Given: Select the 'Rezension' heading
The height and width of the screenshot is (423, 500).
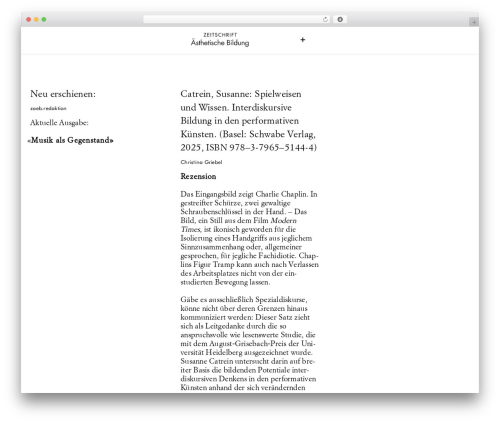Looking at the screenshot, I should (198, 176).
